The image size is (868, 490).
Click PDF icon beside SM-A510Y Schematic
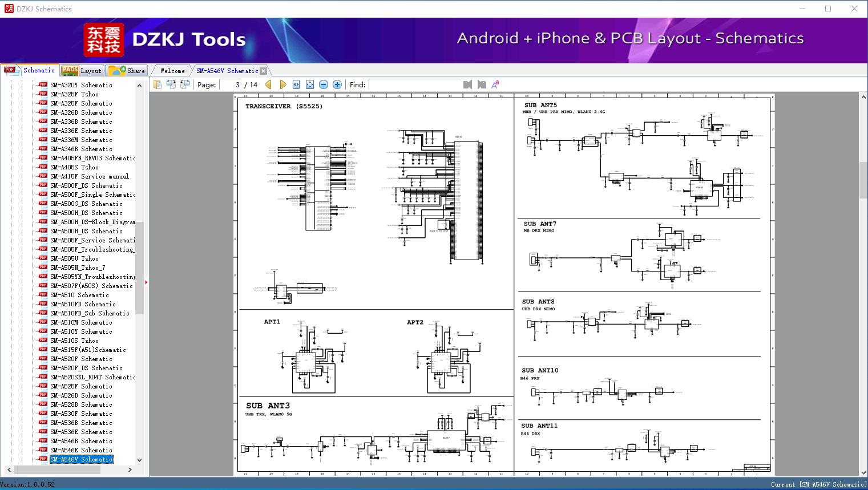tap(43, 331)
